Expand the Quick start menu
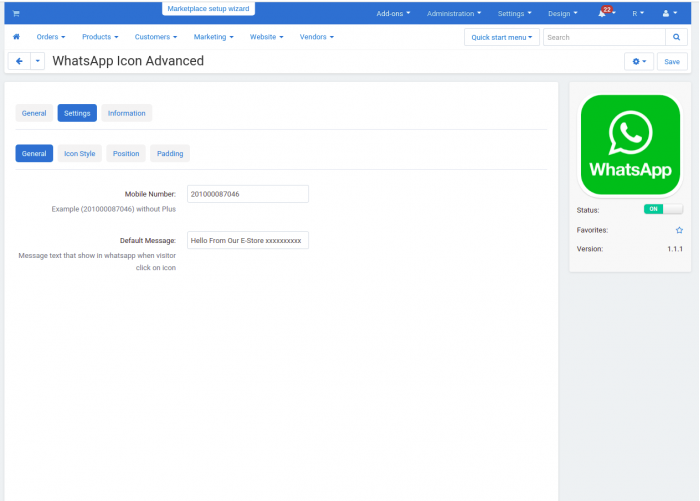700x501 pixels. pyautogui.click(x=502, y=37)
